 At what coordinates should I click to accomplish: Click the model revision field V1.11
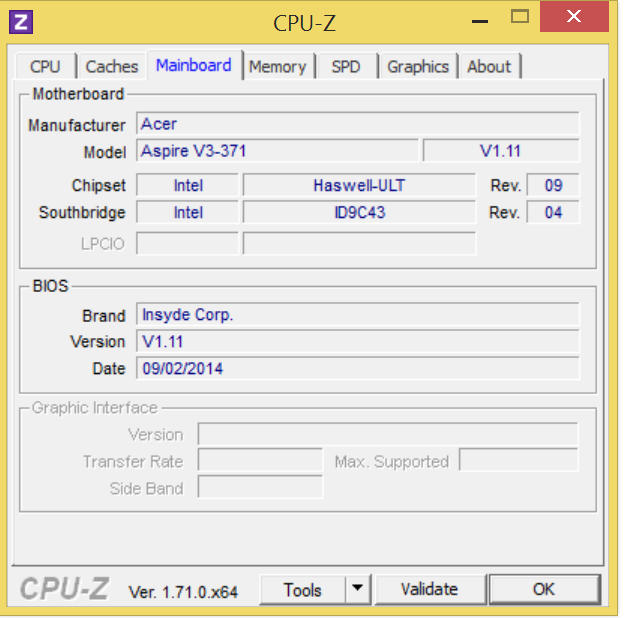[501, 151]
